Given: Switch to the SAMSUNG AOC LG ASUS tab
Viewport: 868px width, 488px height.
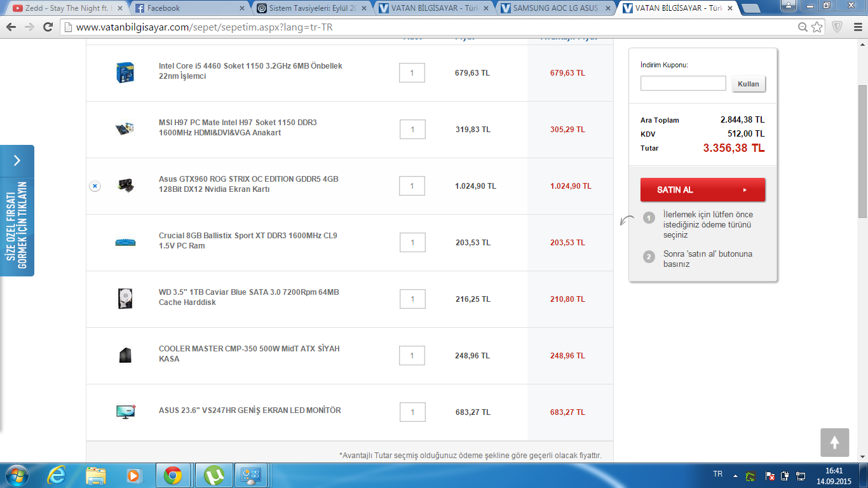Looking at the screenshot, I should [556, 8].
